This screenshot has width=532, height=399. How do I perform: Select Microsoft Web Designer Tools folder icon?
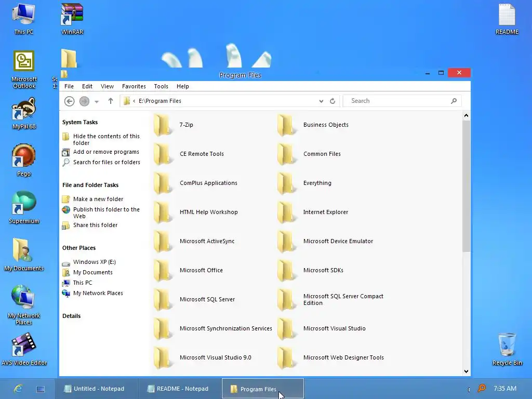click(x=286, y=358)
